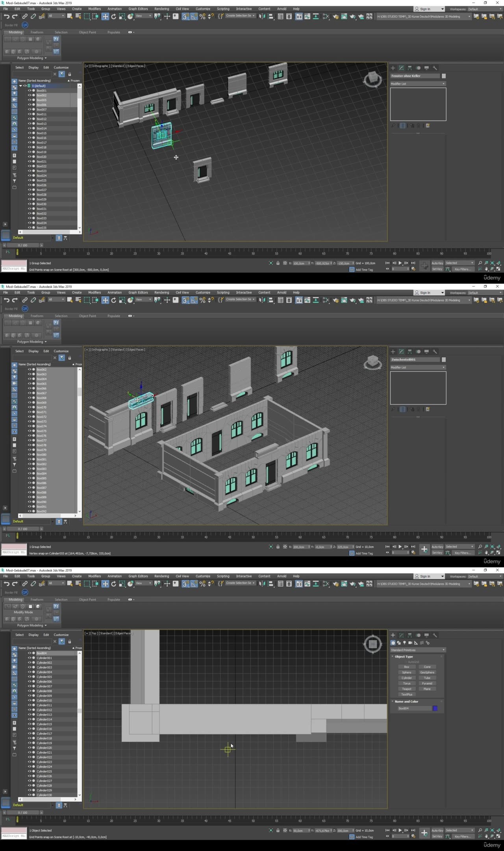Select the Geometry category icon above Standard Primitives
504x851 pixels.
click(x=393, y=643)
